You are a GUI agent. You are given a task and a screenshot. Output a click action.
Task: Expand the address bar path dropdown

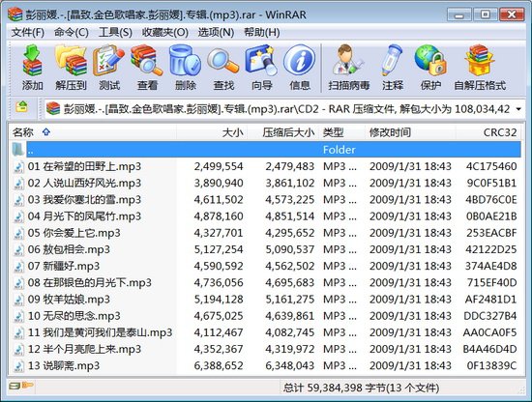518,109
